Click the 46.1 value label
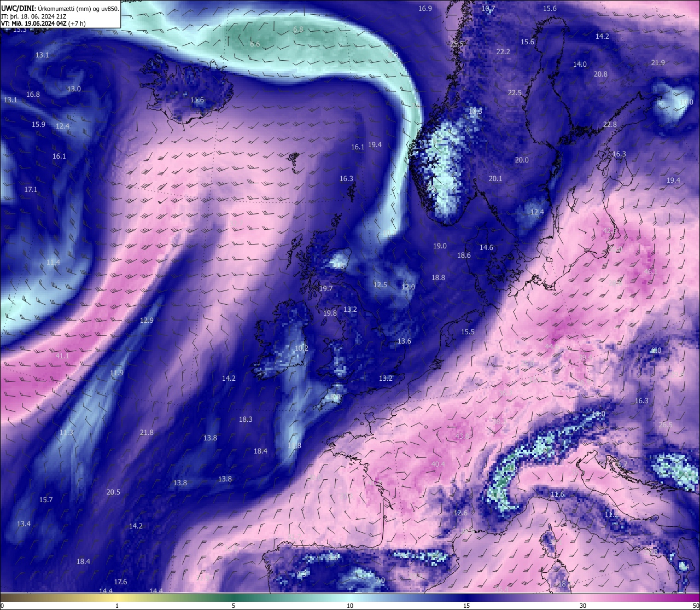The image size is (700, 610). [x=651, y=271]
